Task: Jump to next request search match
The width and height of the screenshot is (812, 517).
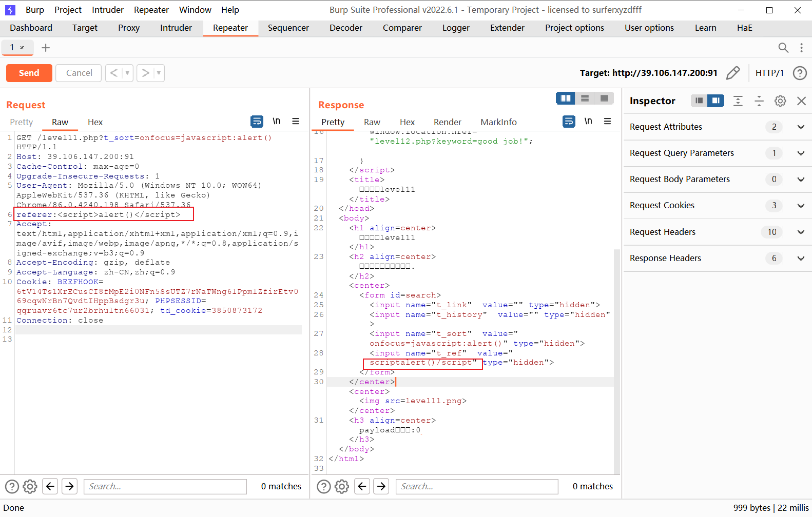Action: click(x=70, y=486)
